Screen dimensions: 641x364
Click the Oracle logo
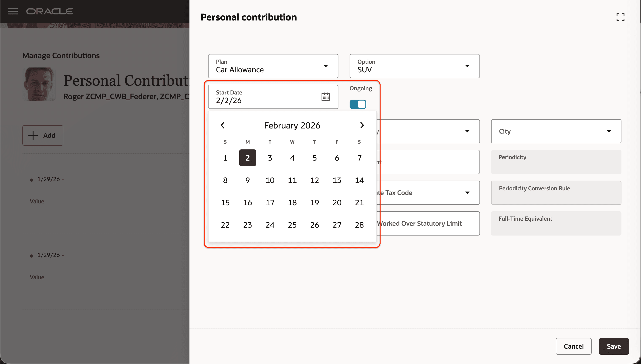tap(49, 11)
